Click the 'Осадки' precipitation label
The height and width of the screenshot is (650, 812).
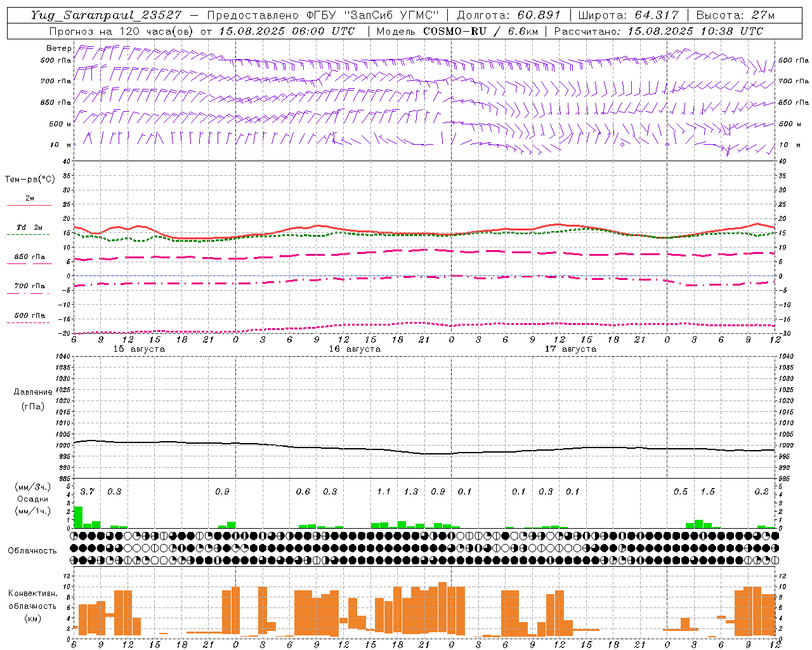33,499
